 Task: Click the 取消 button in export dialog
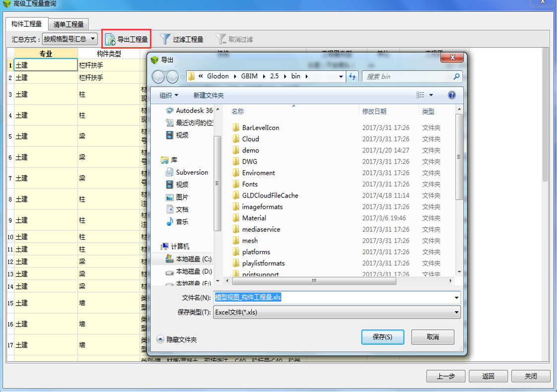coord(433,337)
